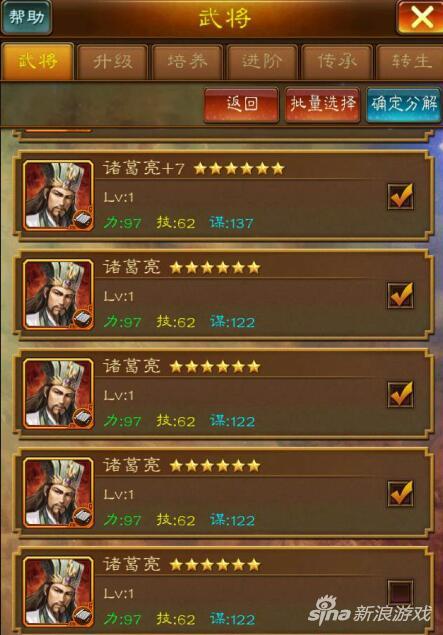Confirm with the blue 确定分解 button
The width and height of the screenshot is (443, 635).
coord(404,104)
